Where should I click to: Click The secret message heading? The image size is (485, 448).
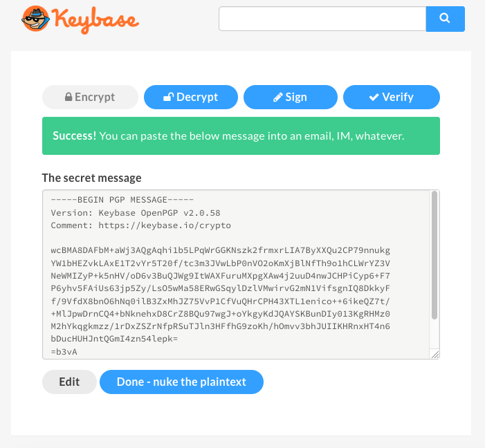coord(91,178)
